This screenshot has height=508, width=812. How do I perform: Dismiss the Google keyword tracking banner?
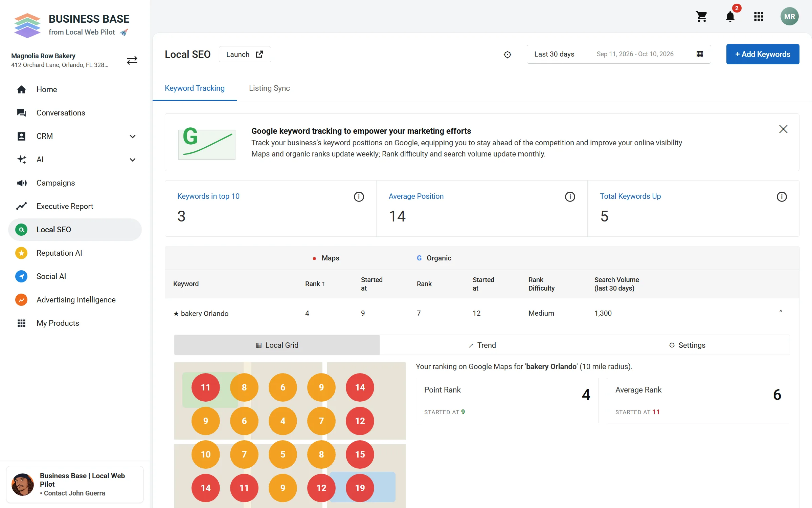pyautogui.click(x=783, y=129)
